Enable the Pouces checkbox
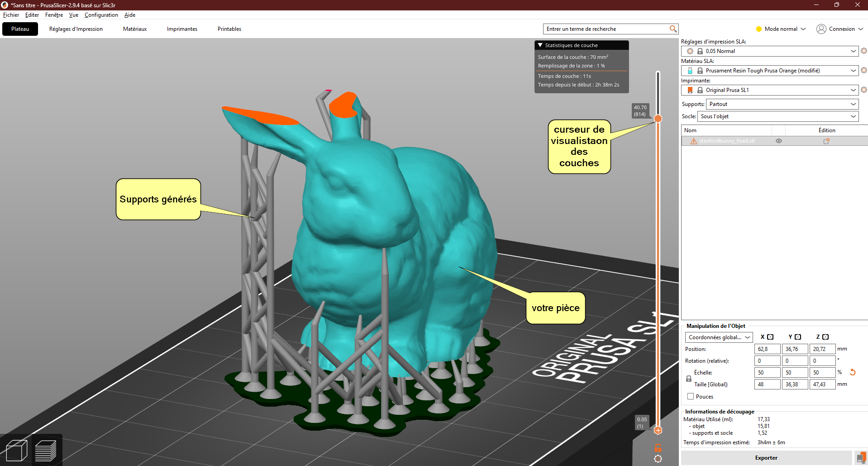The height and width of the screenshot is (466, 868). click(x=691, y=396)
